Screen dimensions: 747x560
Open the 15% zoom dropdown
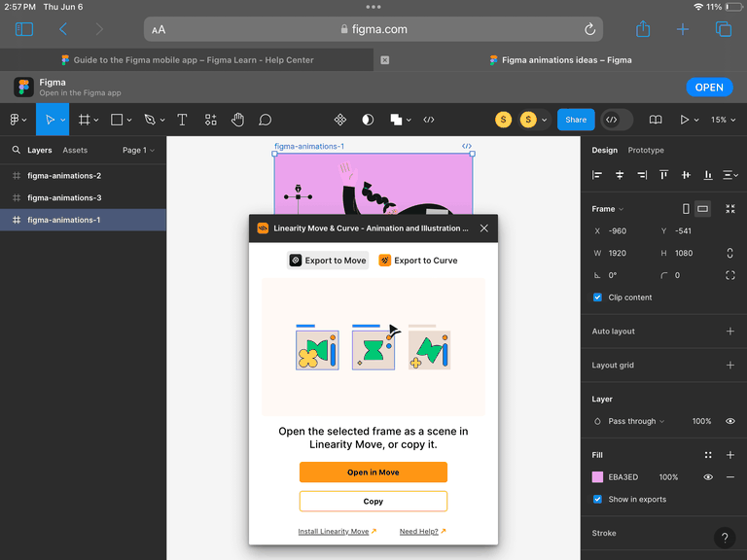722,120
